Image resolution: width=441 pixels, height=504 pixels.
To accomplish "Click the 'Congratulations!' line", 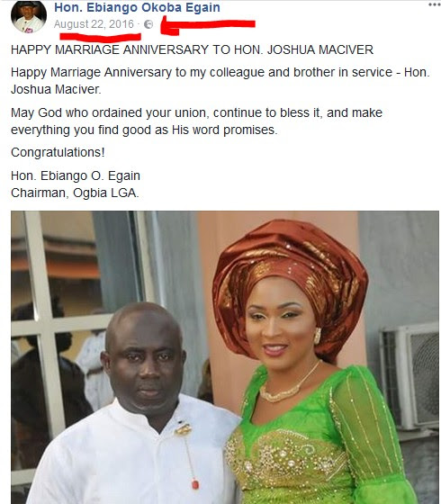I will (58, 152).
